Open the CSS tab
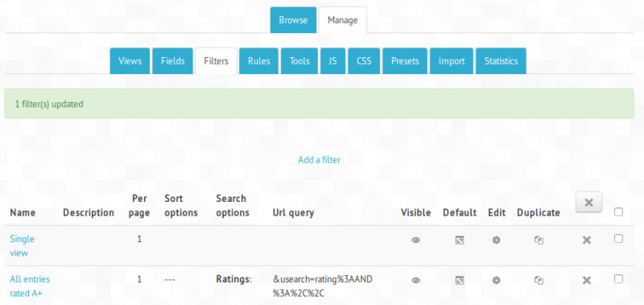This screenshot has height=305, width=644. [x=364, y=61]
